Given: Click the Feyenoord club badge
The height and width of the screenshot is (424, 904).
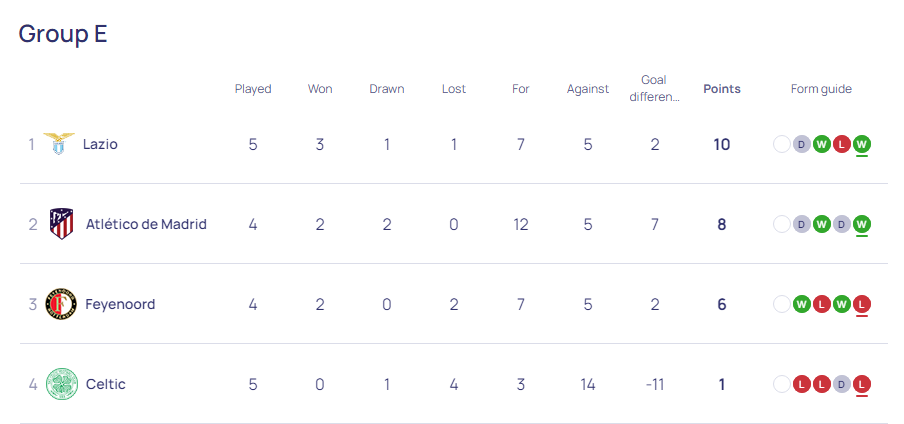Looking at the screenshot, I should point(61,304).
